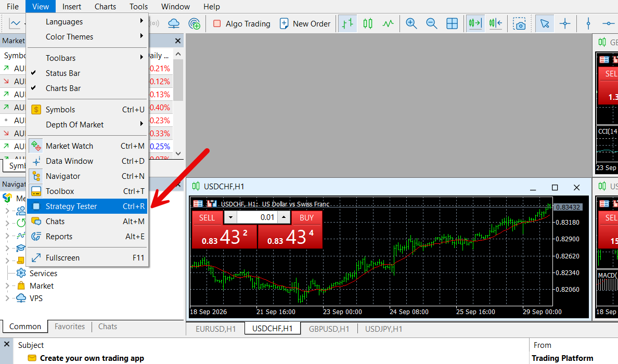Image resolution: width=618 pixels, height=364 pixels.
Task: Click the Navigator icon in menu
Action: [36, 176]
